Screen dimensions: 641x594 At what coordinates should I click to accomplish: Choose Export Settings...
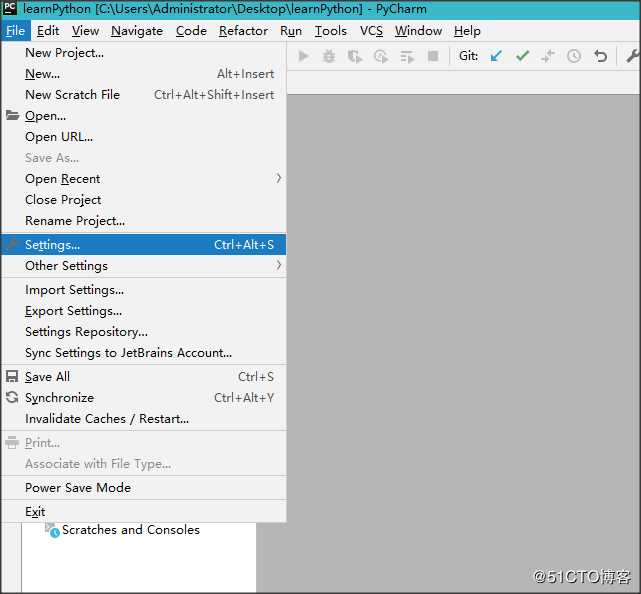pyautogui.click(x=144, y=311)
